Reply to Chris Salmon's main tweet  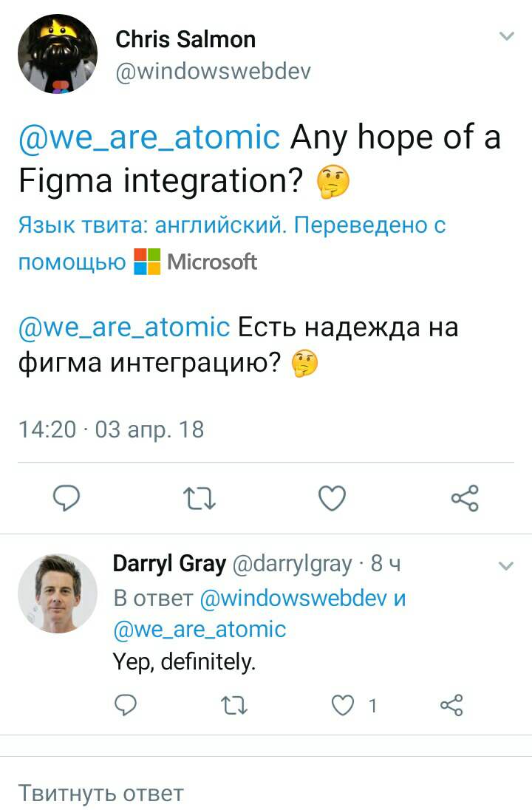67,499
